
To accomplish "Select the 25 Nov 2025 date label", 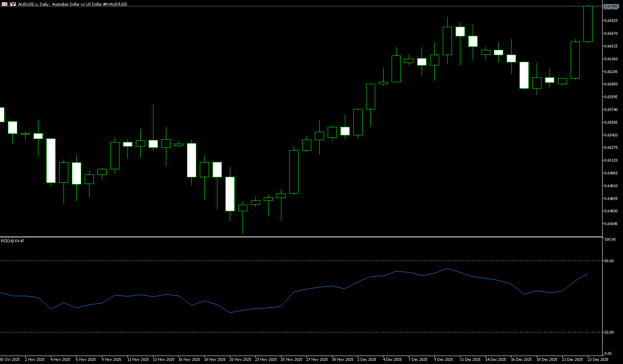I will (x=291, y=360).
